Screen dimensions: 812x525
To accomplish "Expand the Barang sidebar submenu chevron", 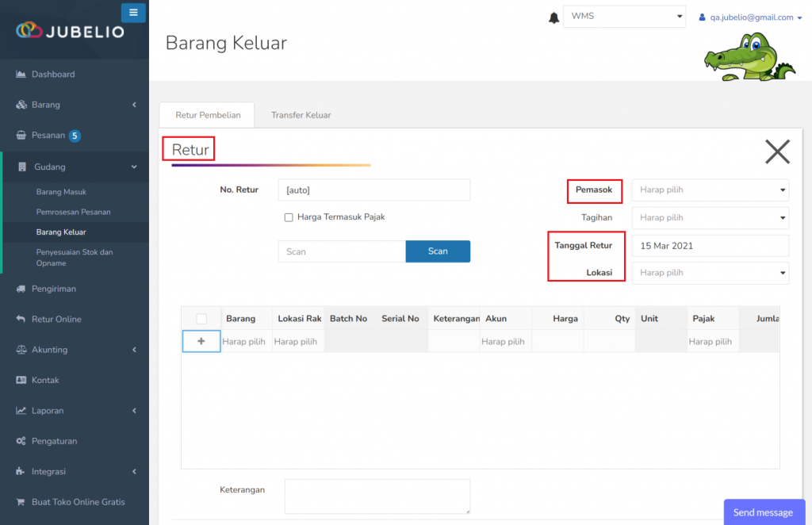I will (134, 105).
